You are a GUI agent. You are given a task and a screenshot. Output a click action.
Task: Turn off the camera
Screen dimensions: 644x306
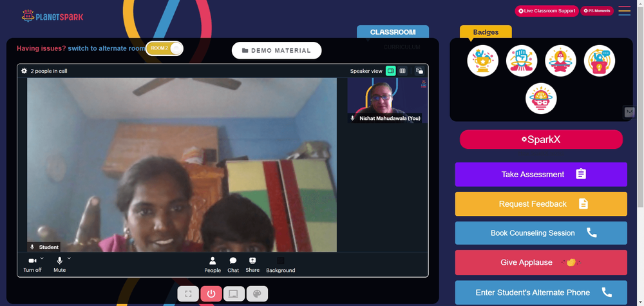32,264
